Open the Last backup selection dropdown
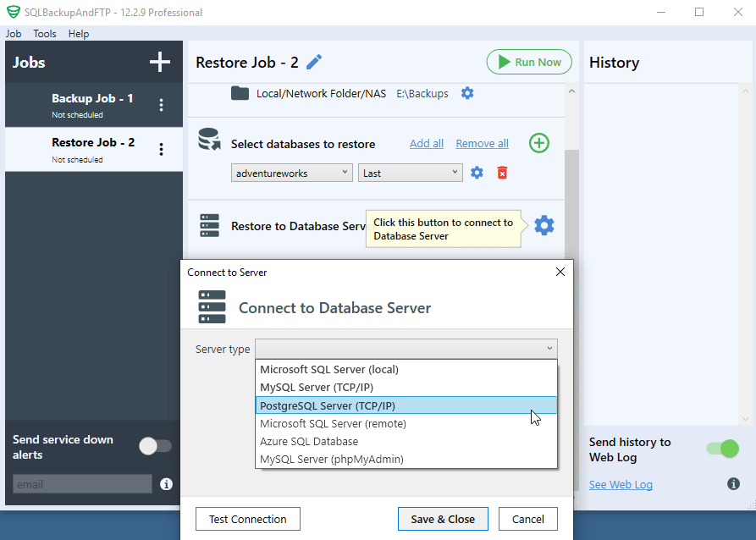 click(411, 174)
